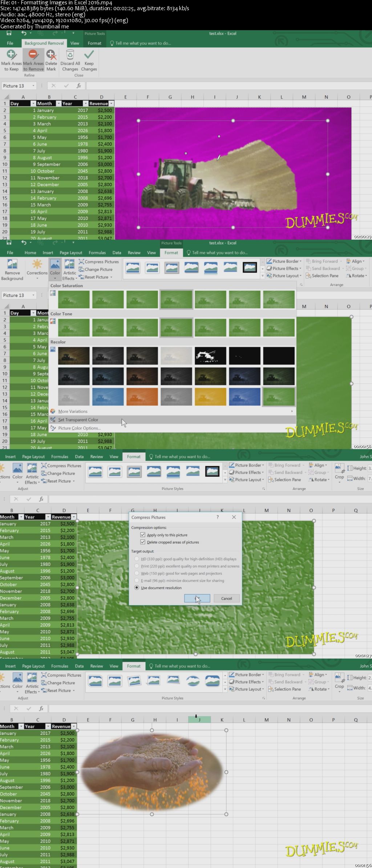The width and height of the screenshot is (372, 868).
Task: Expand the Picture Border dropdown in the Color gallery frame
Action: [300, 261]
